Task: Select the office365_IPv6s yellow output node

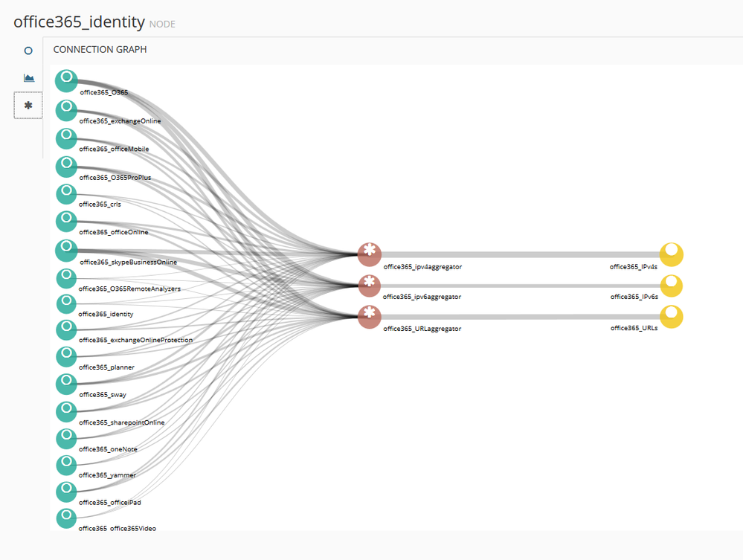Action: (672, 286)
